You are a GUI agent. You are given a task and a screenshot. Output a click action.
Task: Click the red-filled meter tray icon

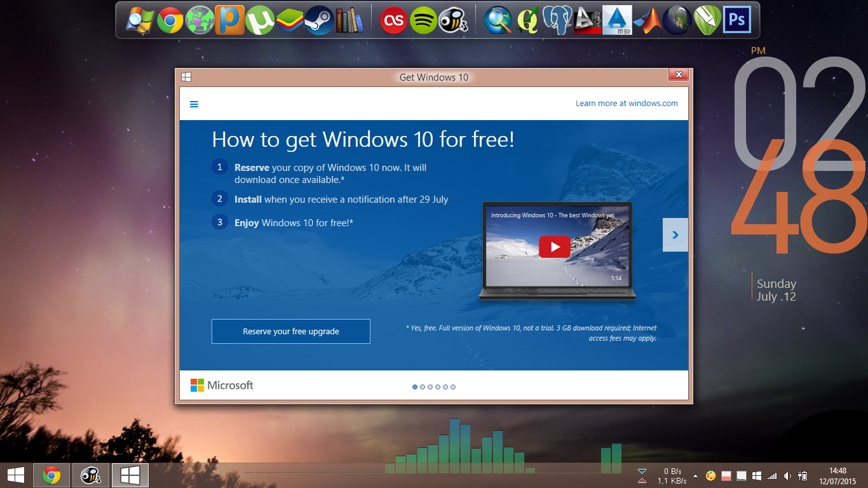pyautogui.click(x=726, y=475)
